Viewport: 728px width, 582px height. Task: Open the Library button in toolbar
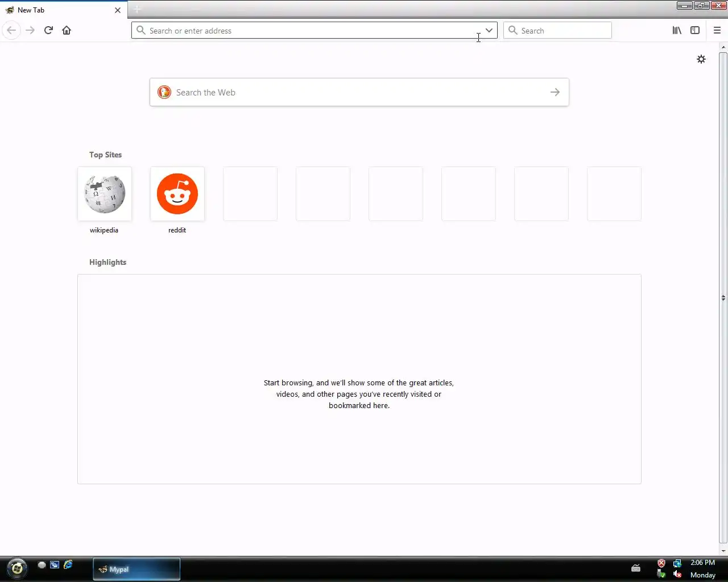tap(677, 30)
